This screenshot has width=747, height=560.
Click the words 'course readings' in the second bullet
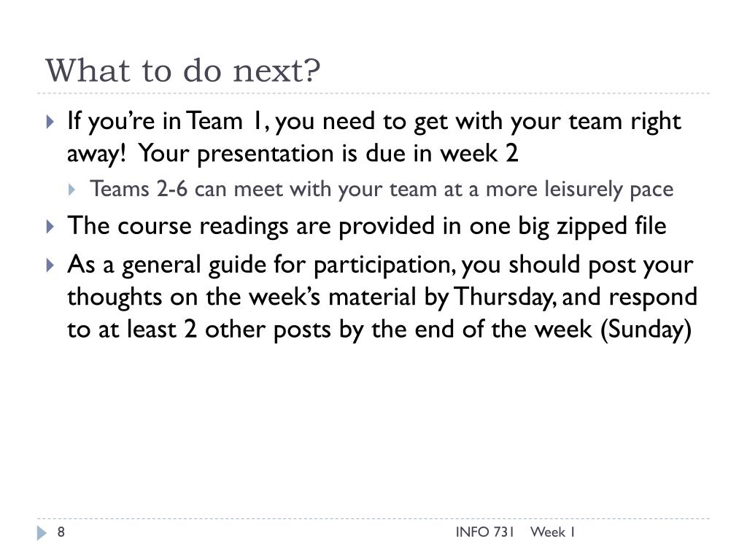(x=203, y=226)
